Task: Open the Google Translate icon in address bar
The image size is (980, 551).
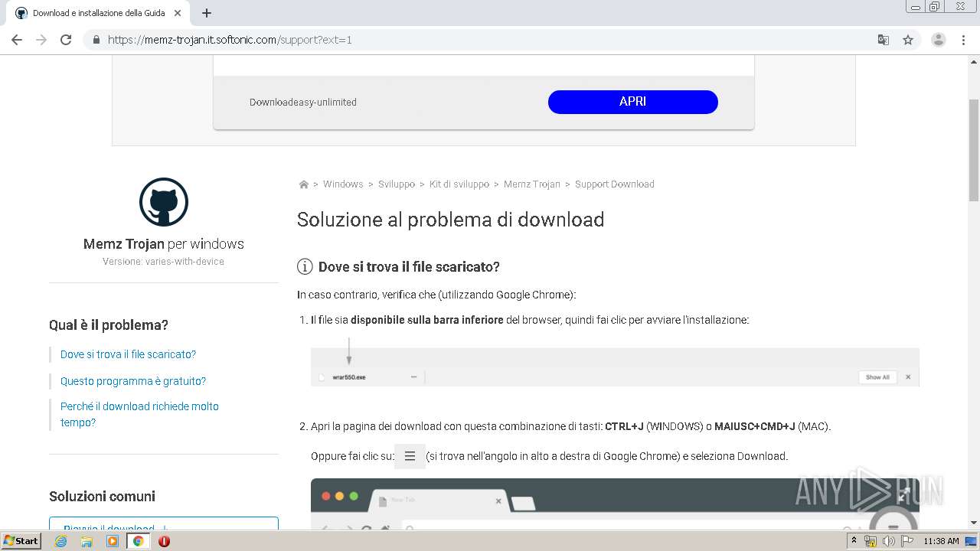Action: click(883, 40)
